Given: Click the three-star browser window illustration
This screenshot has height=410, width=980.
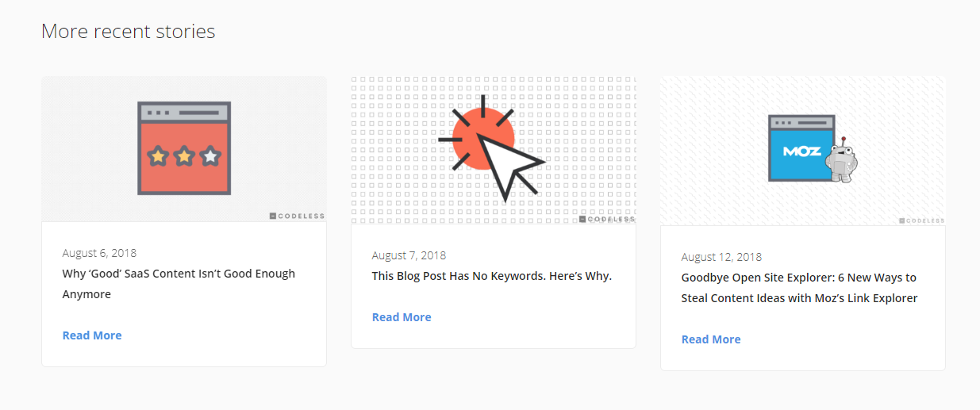Looking at the screenshot, I should [184, 148].
